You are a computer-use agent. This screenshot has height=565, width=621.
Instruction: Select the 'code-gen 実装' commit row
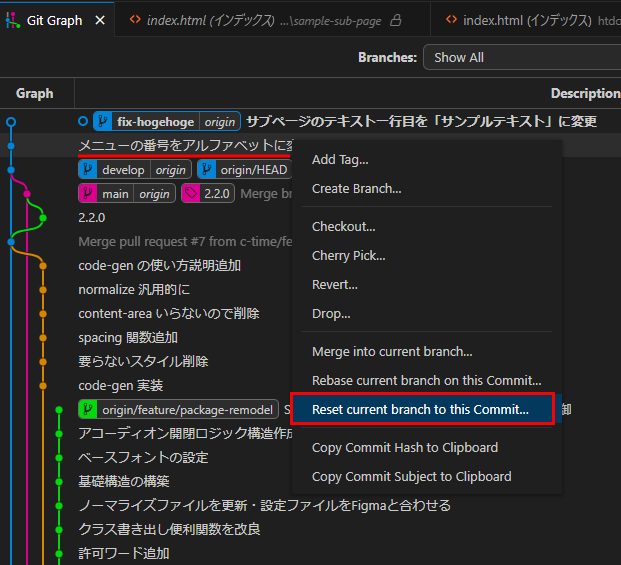[121, 385]
